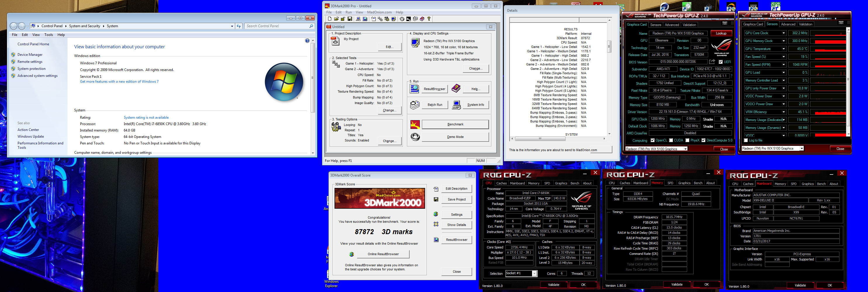Open the Socket #1 selection dropdown in CPU-Z
Viewport: 868px width, 292px height.
[x=534, y=274]
